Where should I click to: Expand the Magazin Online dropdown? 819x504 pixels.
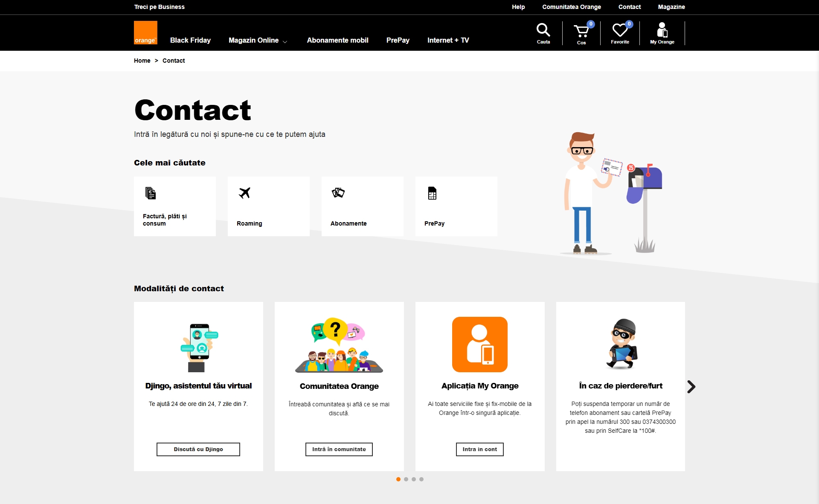258,40
